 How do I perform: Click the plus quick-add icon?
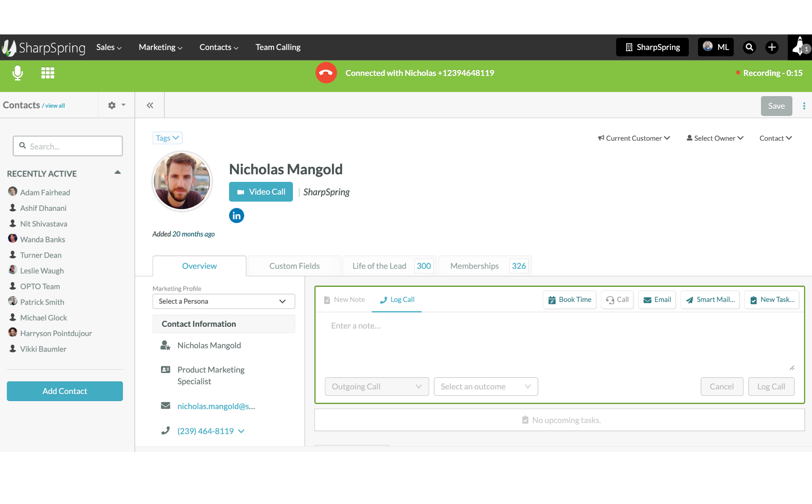(772, 47)
